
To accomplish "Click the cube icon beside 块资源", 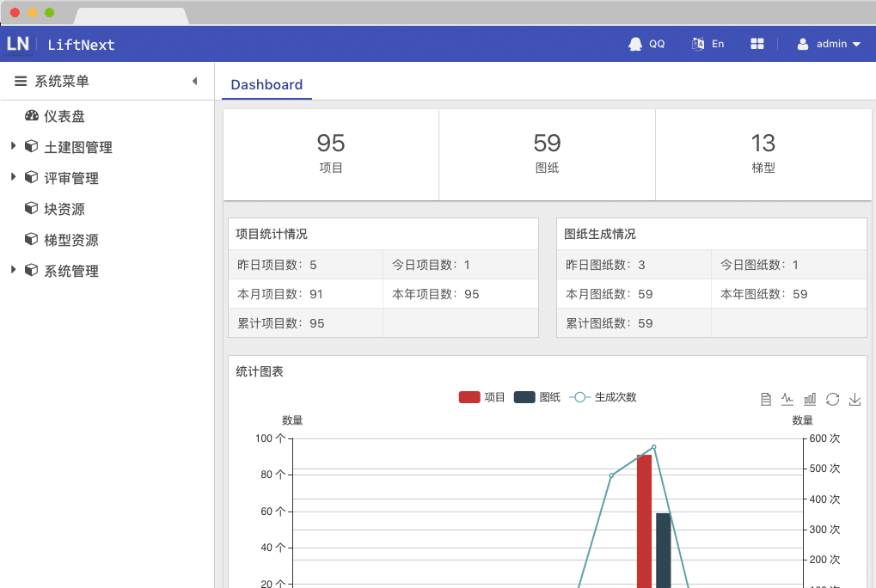I will pyautogui.click(x=31, y=208).
